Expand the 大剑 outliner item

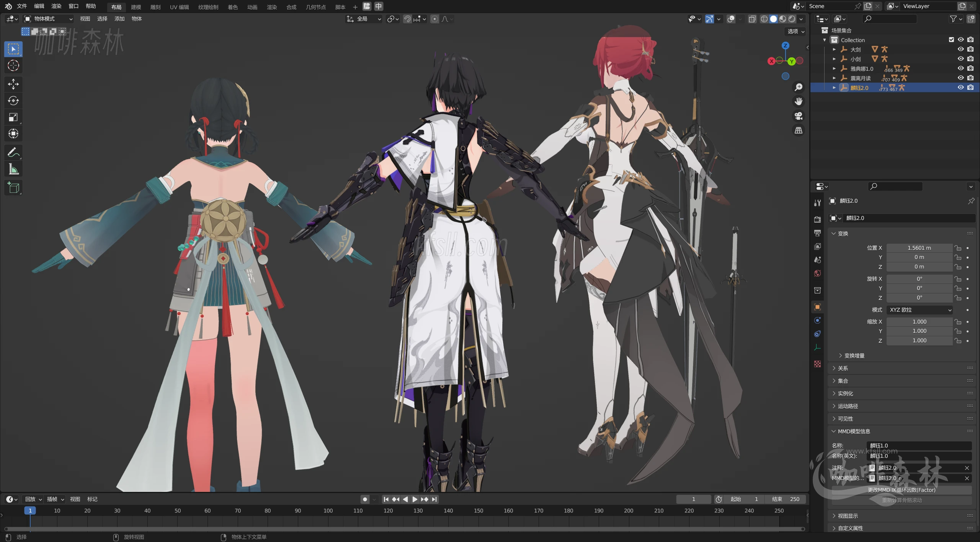point(834,49)
